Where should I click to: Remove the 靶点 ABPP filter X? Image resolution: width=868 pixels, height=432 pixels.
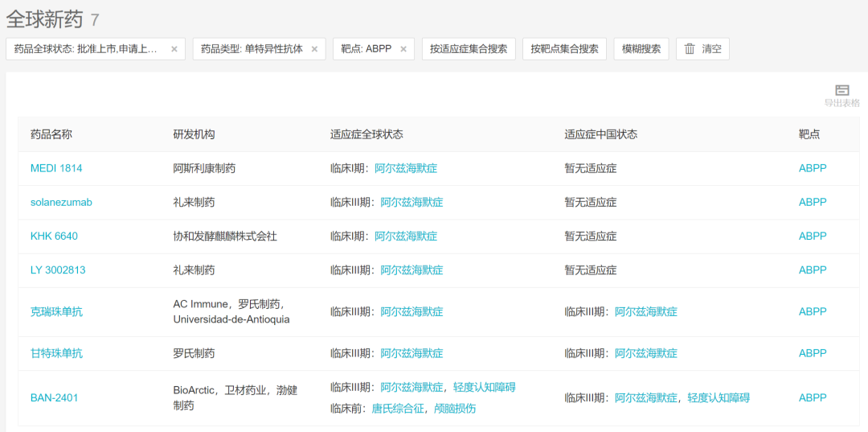click(403, 49)
